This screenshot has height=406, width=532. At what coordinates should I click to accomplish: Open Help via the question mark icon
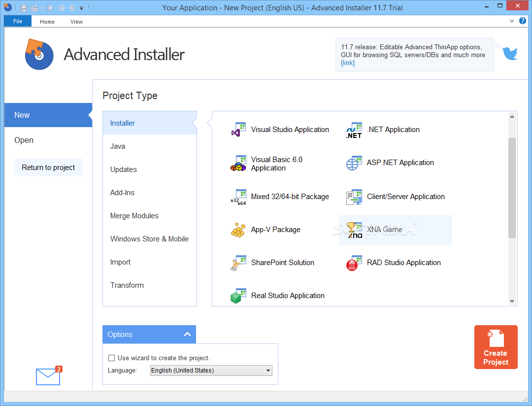[523, 21]
